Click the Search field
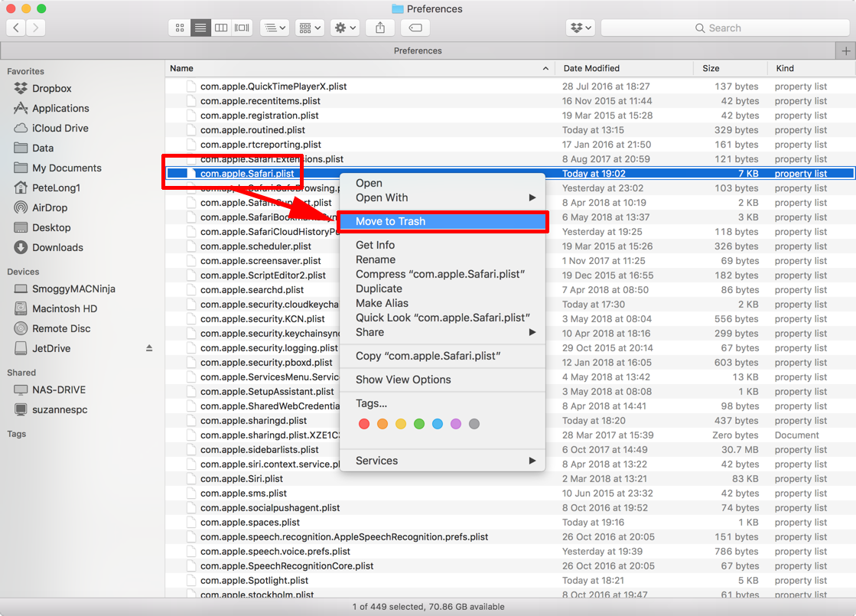 pyautogui.click(x=725, y=28)
